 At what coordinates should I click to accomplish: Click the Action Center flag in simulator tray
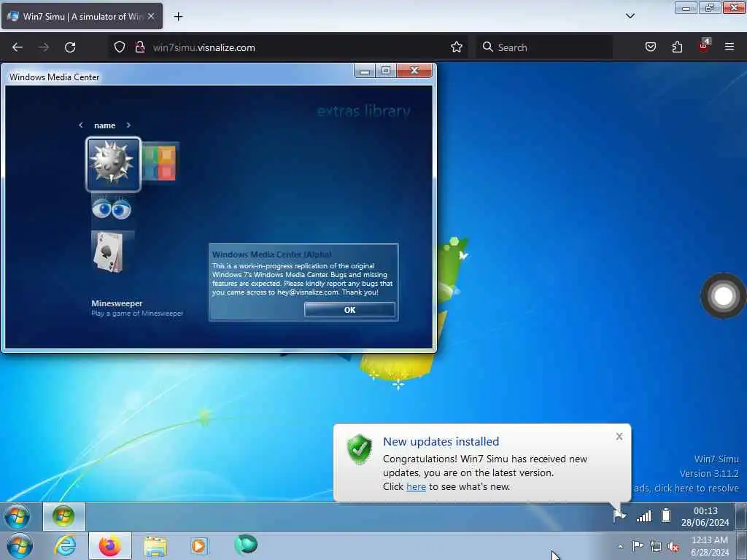pos(619,516)
